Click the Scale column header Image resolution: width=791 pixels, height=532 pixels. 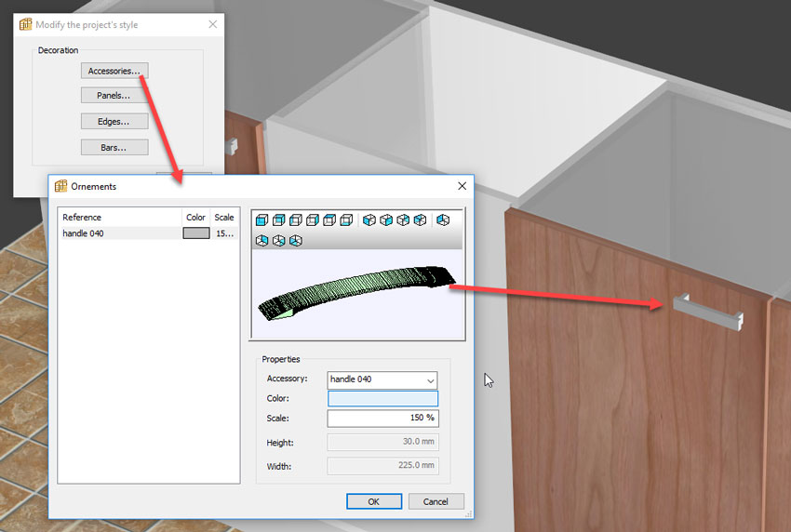[224, 218]
